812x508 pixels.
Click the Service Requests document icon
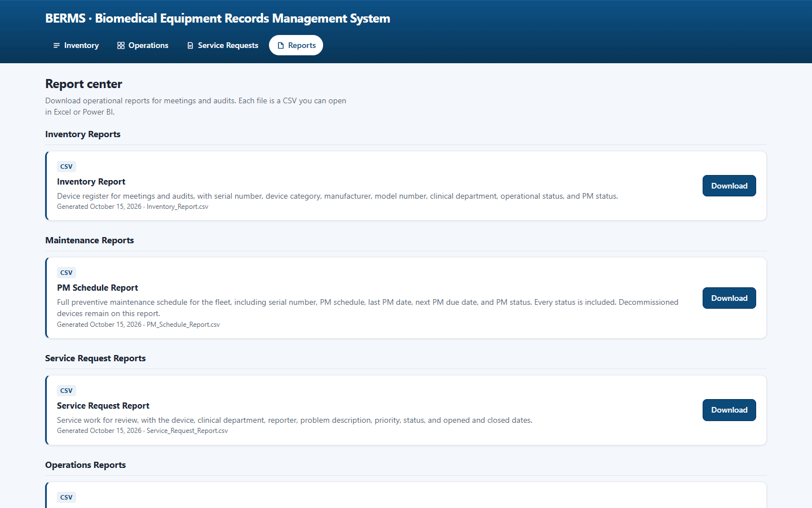[190, 46]
